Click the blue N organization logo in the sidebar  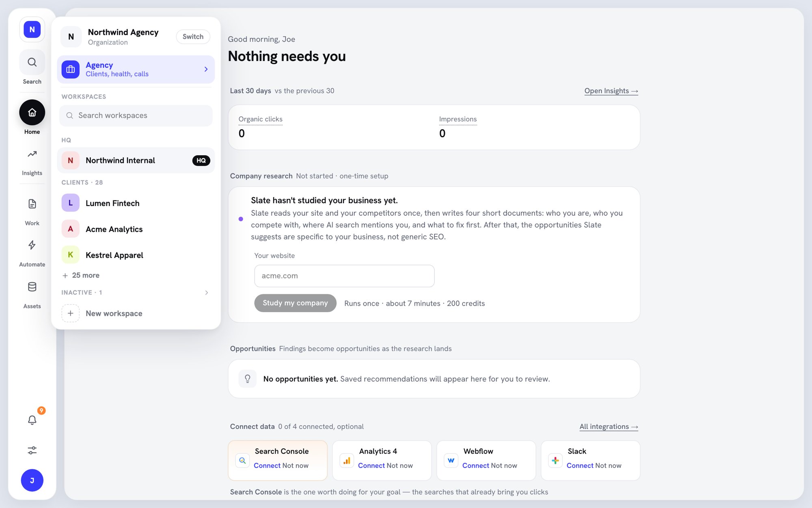click(x=32, y=30)
